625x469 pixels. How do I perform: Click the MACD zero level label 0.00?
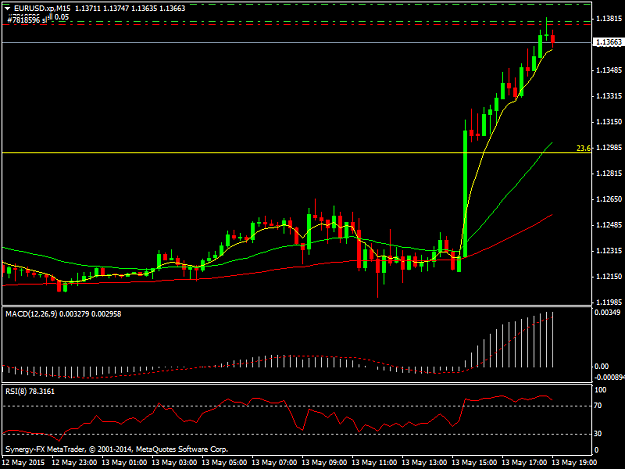(601, 366)
